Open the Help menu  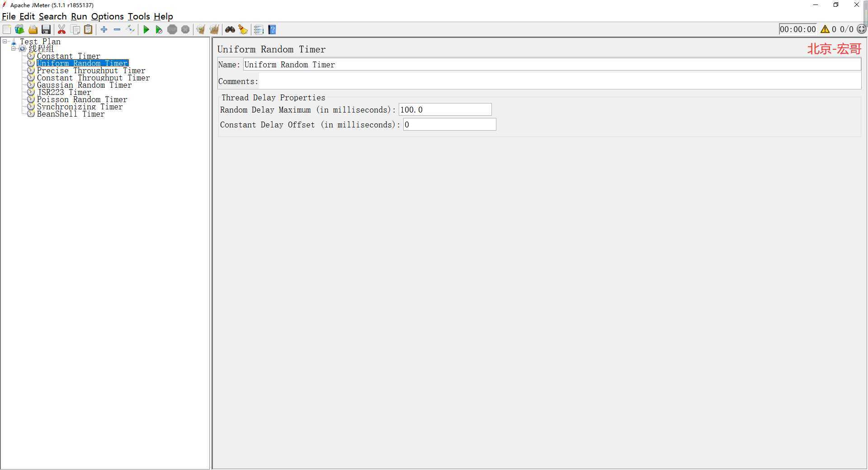[x=163, y=16]
